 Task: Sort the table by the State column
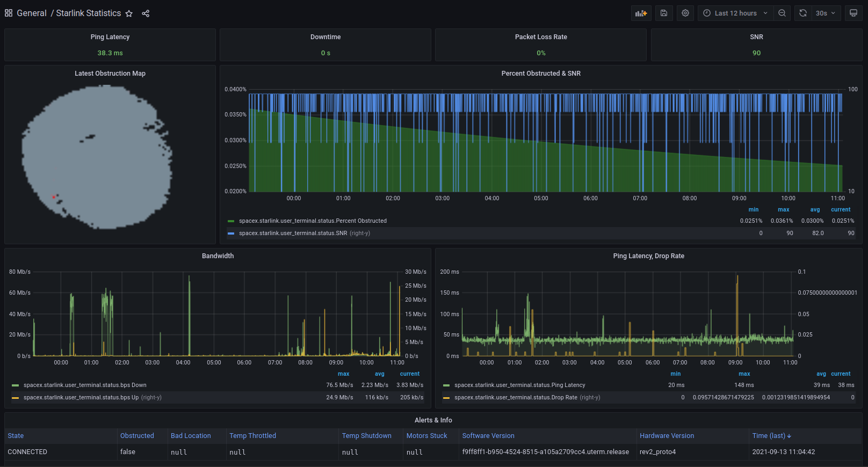coord(16,436)
